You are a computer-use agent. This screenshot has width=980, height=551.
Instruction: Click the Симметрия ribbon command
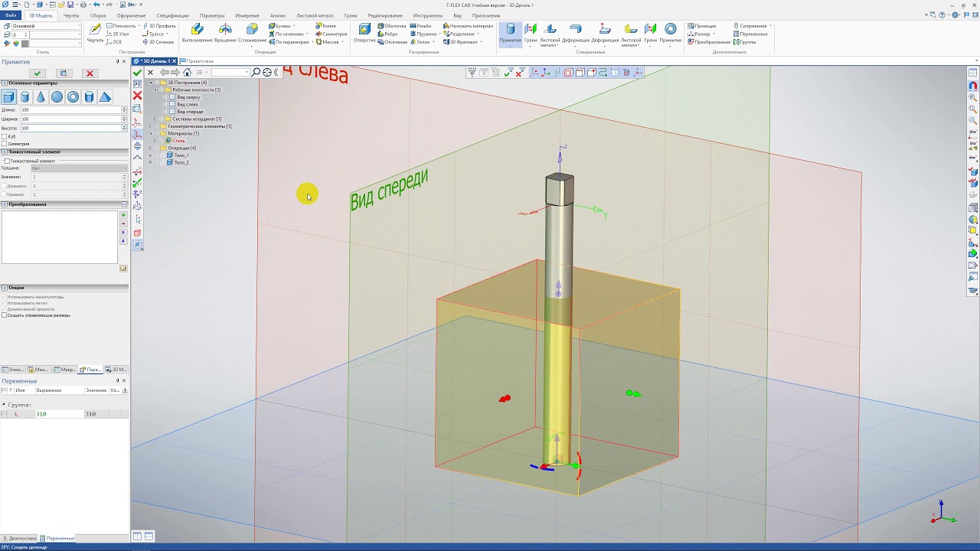331,34
